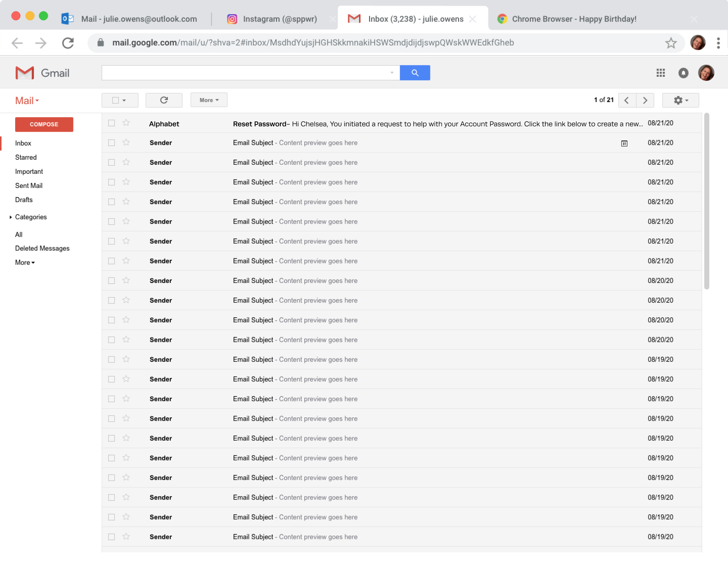Open the More actions dropdown

pos(209,100)
